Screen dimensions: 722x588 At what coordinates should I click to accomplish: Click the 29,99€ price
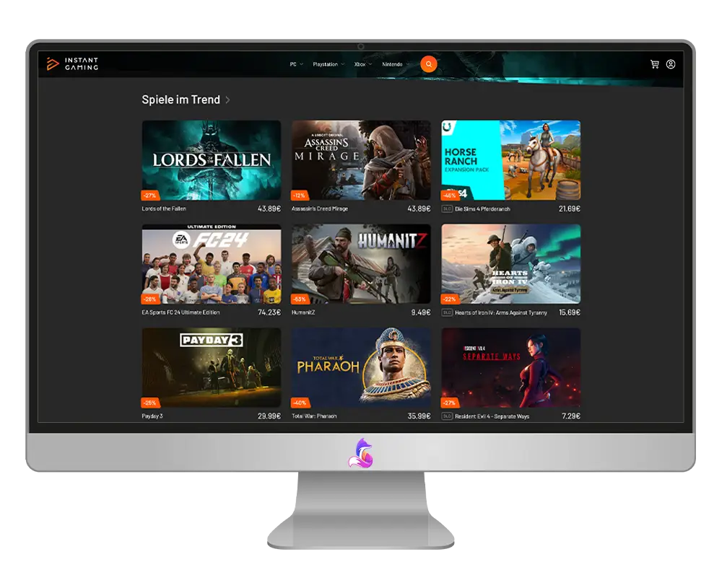point(269,416)
